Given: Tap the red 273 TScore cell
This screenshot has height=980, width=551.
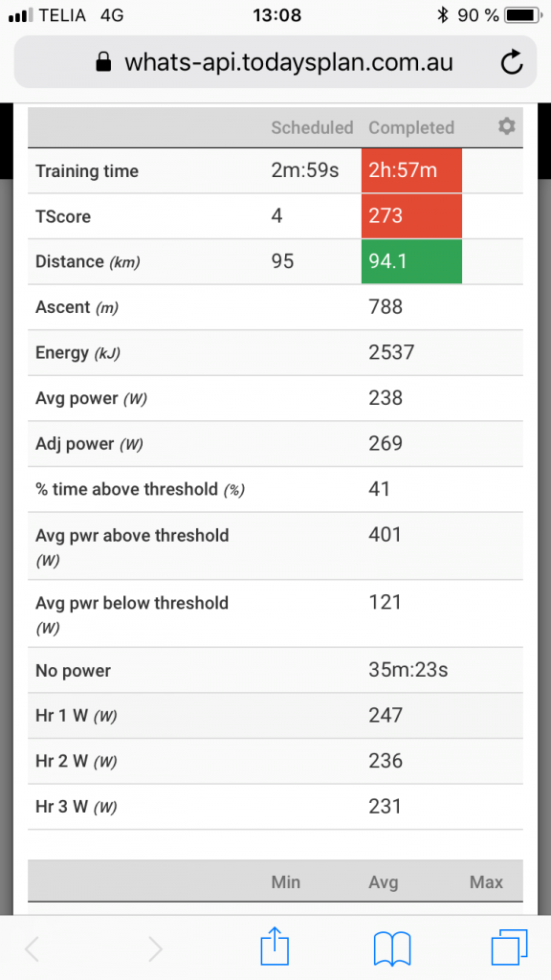Looking at the screenshot, I should (x=411, y=216).
